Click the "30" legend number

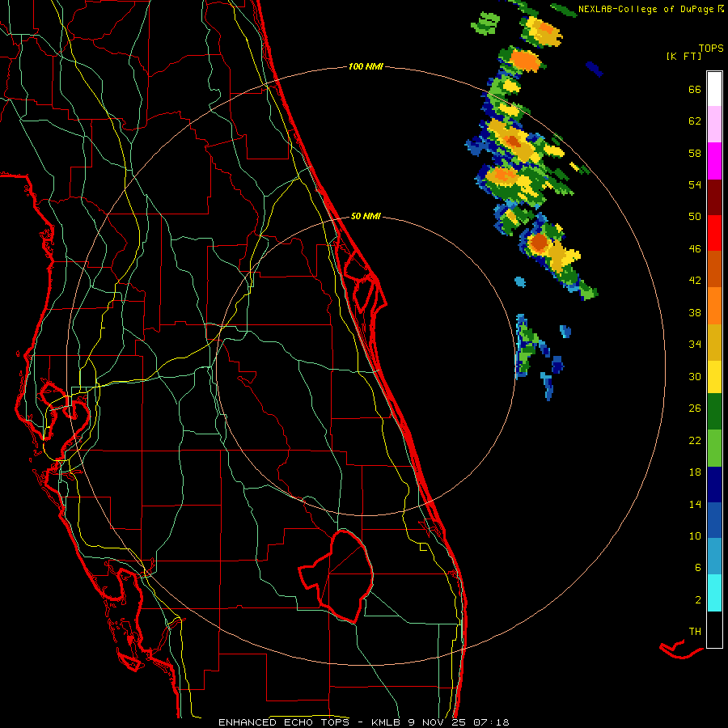695,376
